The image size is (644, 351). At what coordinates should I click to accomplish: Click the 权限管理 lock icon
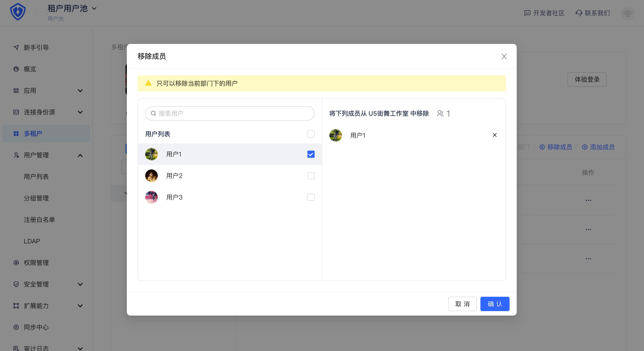16,262
